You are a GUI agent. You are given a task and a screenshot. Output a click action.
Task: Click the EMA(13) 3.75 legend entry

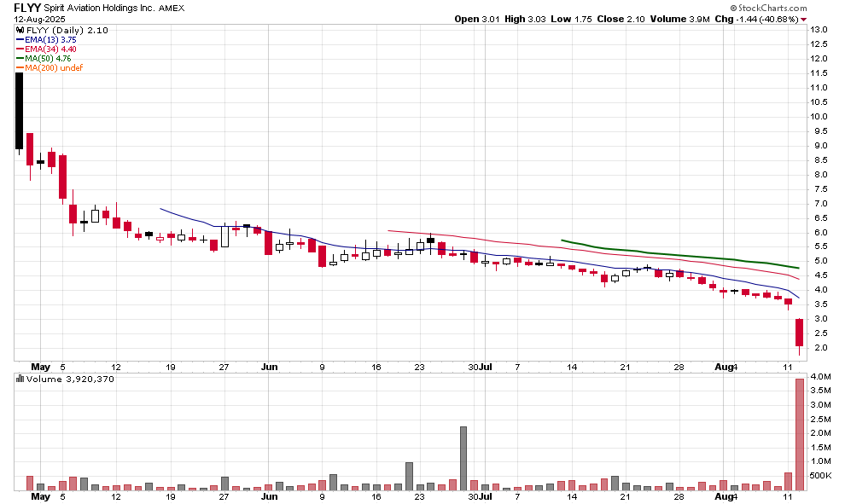pos(46,40)
